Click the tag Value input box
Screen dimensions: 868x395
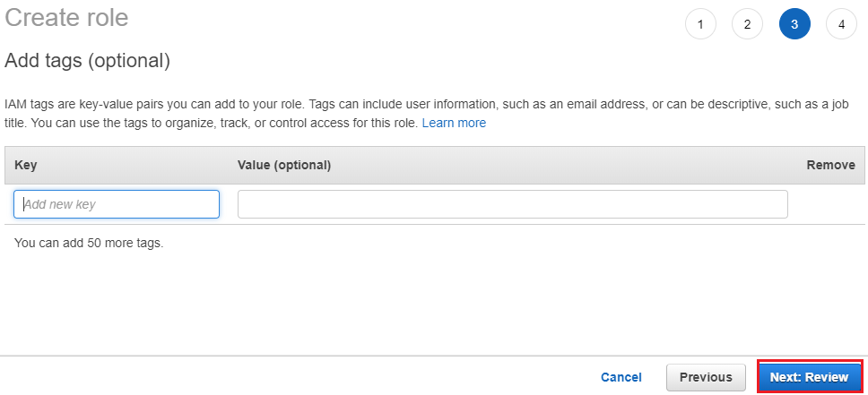click(x=513, y=204)
